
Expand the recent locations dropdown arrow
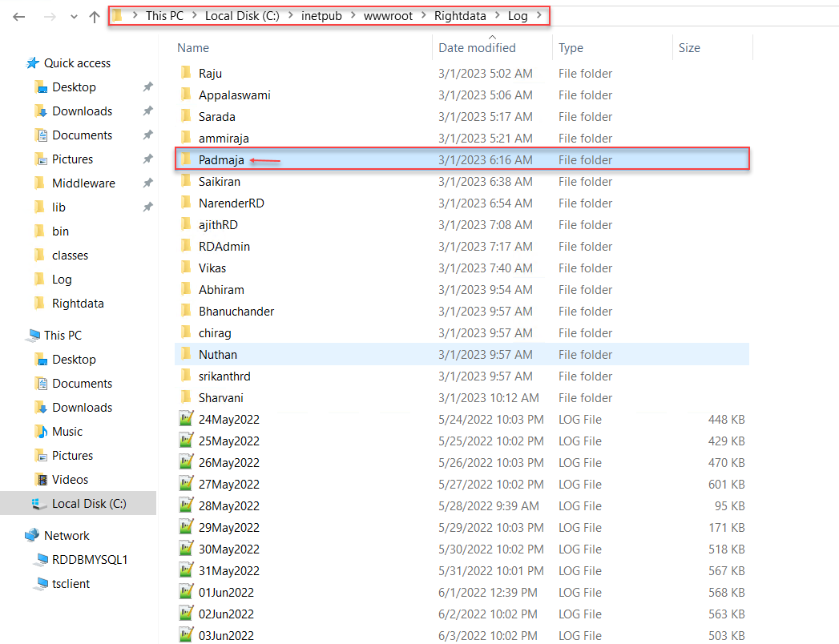pyautogui.click(x=73, y=16)
